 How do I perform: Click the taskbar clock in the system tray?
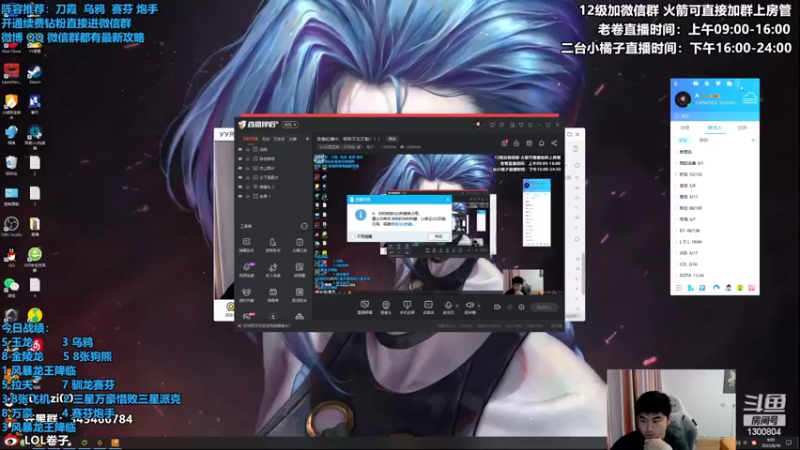(771, 442)
